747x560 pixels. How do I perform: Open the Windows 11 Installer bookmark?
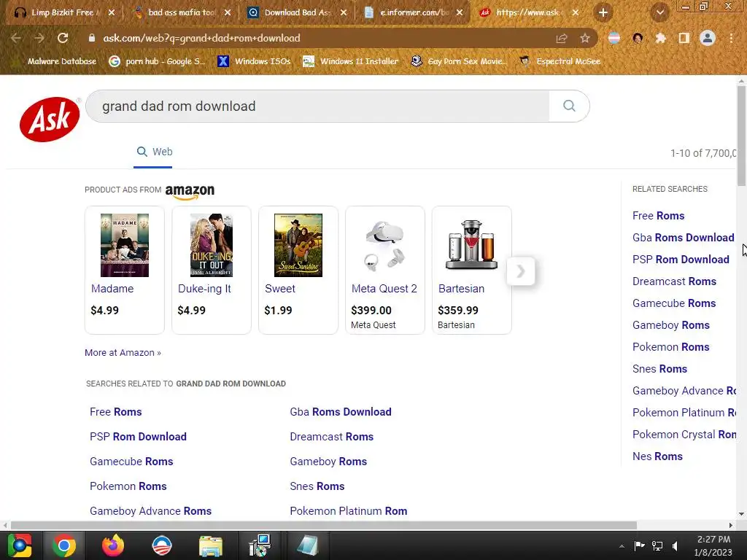pos(351,61)
